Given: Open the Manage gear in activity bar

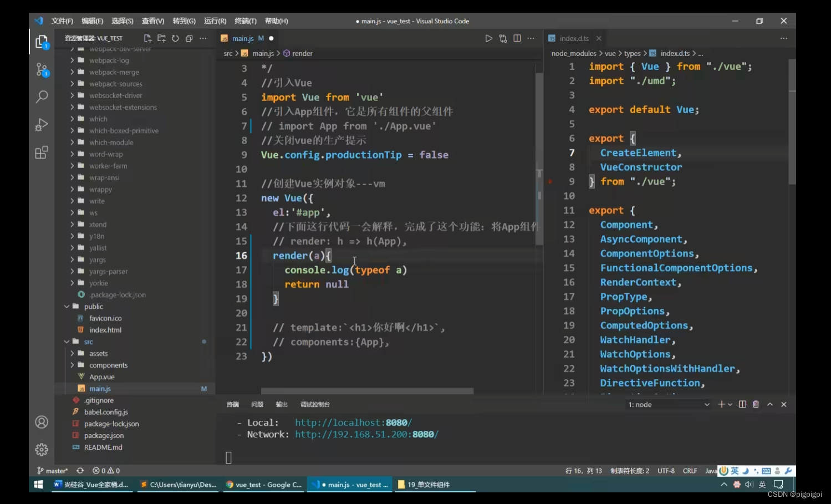Looking at the screenshot, I should 42,450.
